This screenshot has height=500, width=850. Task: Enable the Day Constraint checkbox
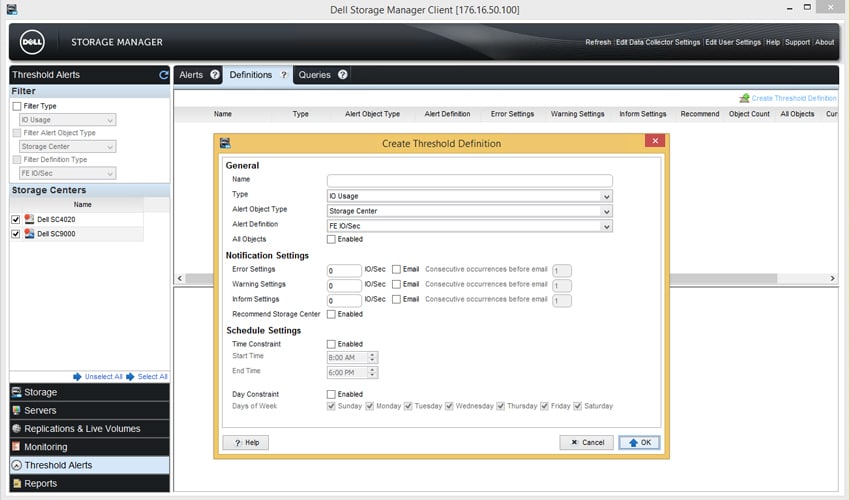click(331, 394)
